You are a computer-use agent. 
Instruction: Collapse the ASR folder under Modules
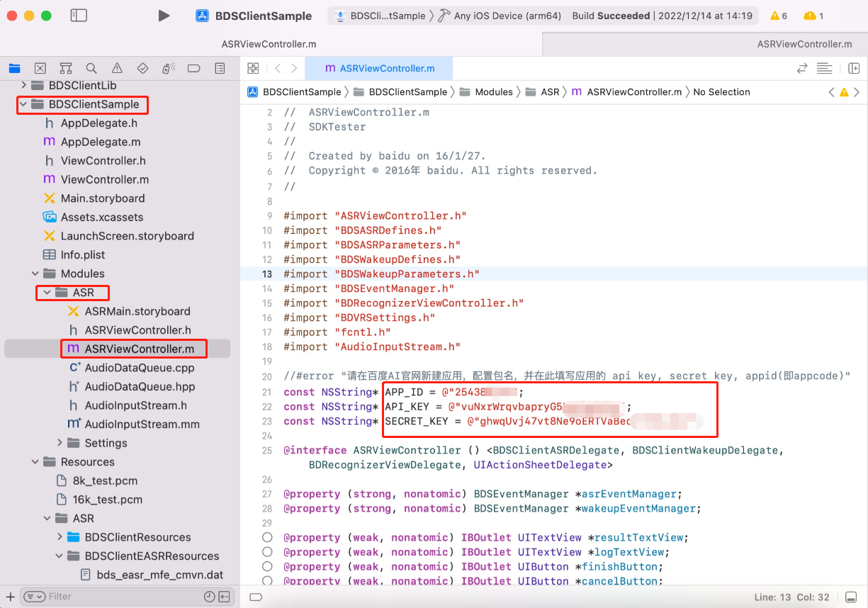(x=47, y=292)
